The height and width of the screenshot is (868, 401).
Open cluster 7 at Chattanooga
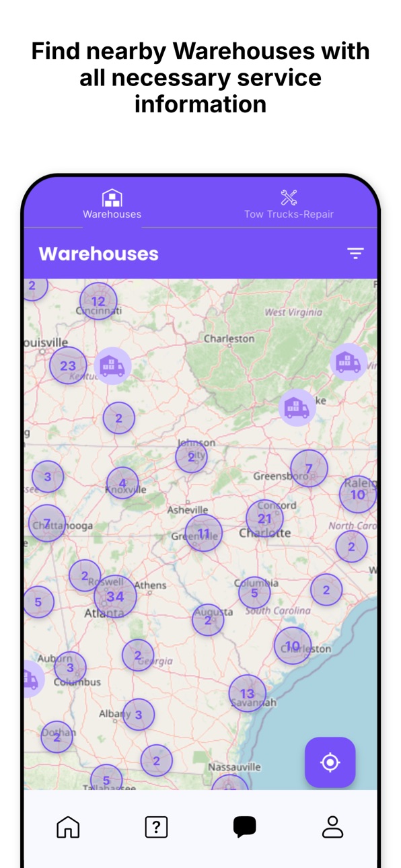(x=47, y=523)
